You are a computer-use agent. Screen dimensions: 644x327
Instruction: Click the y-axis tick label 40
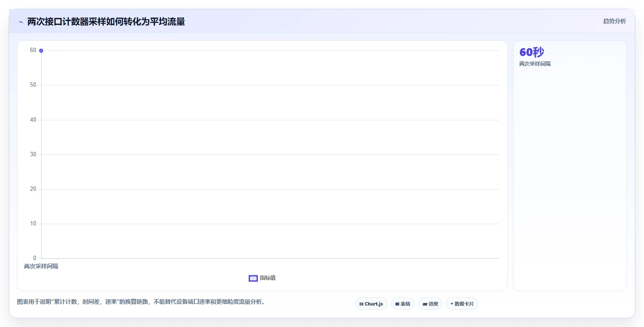(33, 120)
